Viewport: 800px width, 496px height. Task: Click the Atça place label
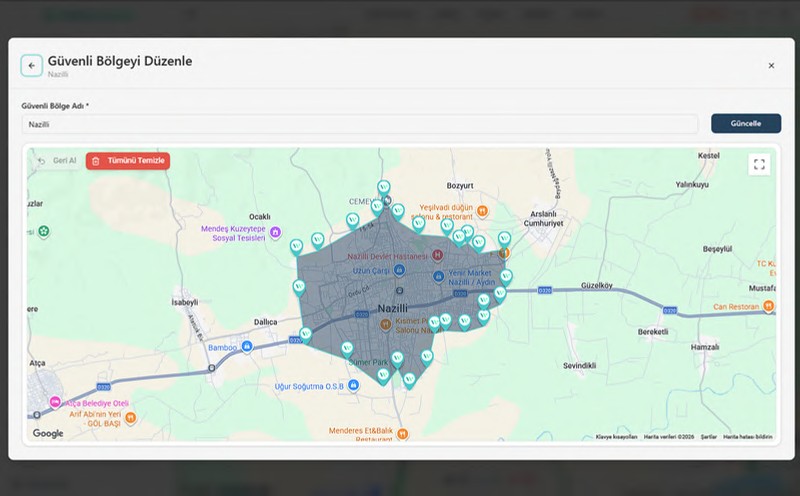tap(37, 363)
